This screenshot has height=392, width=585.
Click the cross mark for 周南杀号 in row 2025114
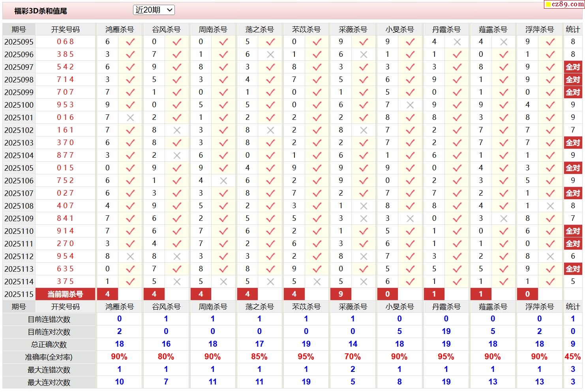(x=223, y=282)
